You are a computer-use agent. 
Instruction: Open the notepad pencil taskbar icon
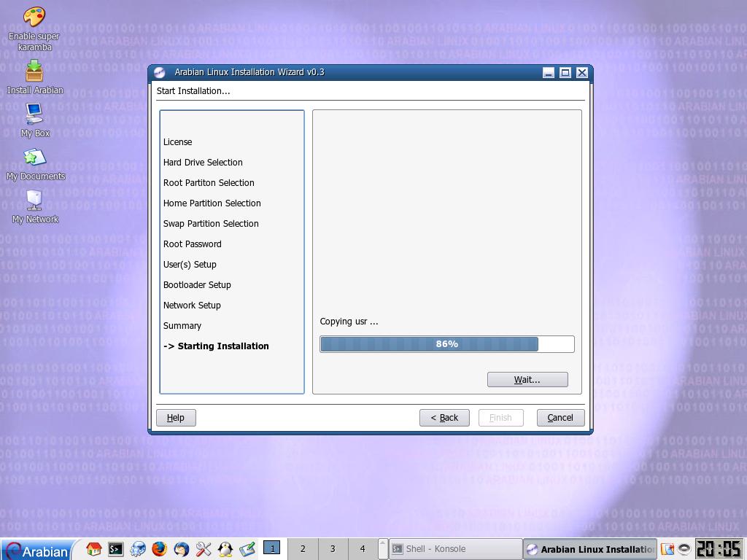tap(247, 549)
